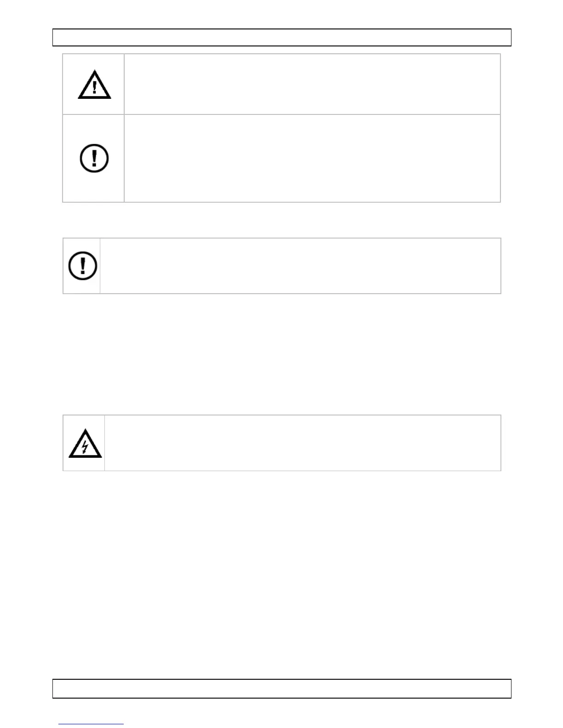This screenshot has width=563, height=728.
Task: Click the vertical divider right of the warning triangle
Action: tap(124, 84)
